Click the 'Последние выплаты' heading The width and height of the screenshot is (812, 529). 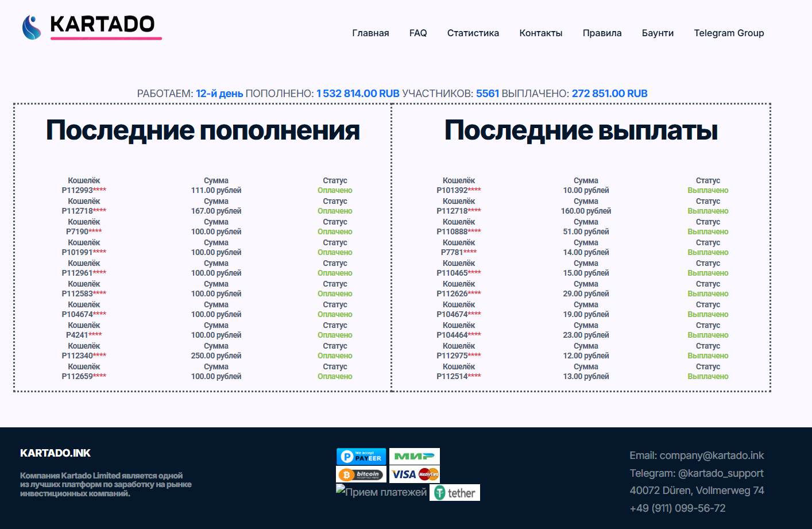581,130
